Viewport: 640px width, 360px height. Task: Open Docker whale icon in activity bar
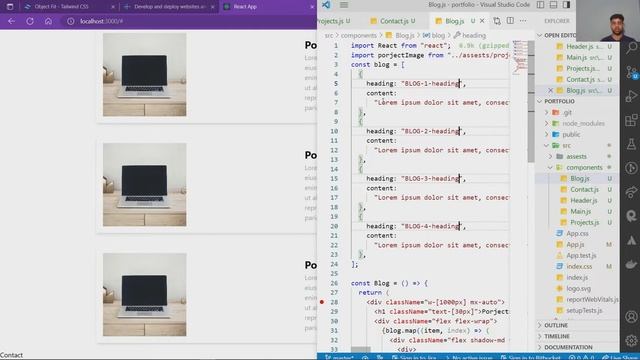coord(631,264)
